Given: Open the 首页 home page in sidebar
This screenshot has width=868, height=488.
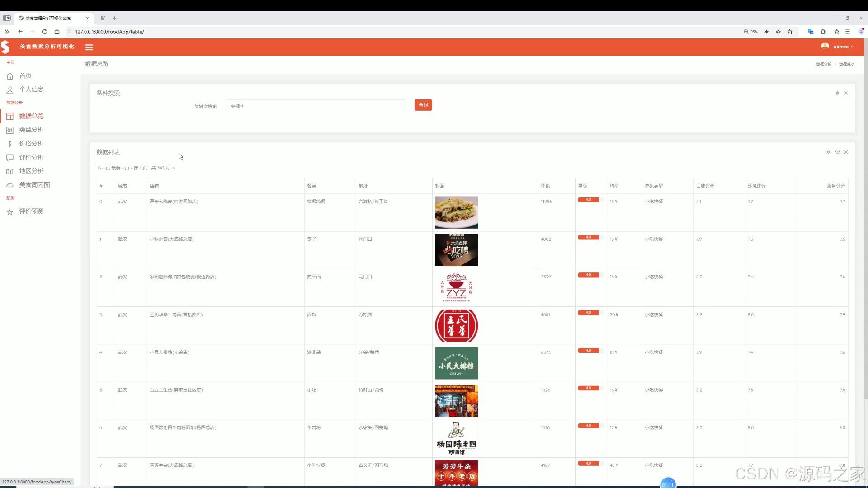Looking at the screenshot, I should coord(25,76).
